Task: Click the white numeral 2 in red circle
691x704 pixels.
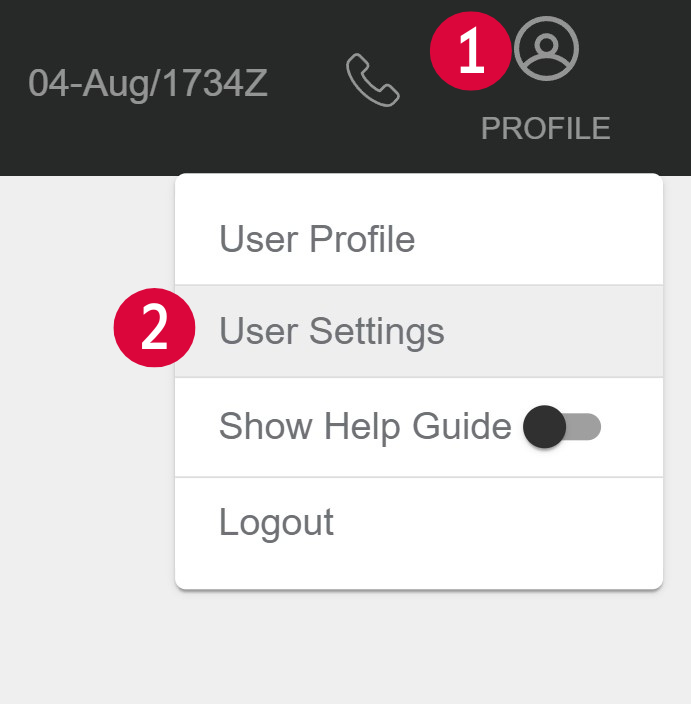Action: point(154,328)
